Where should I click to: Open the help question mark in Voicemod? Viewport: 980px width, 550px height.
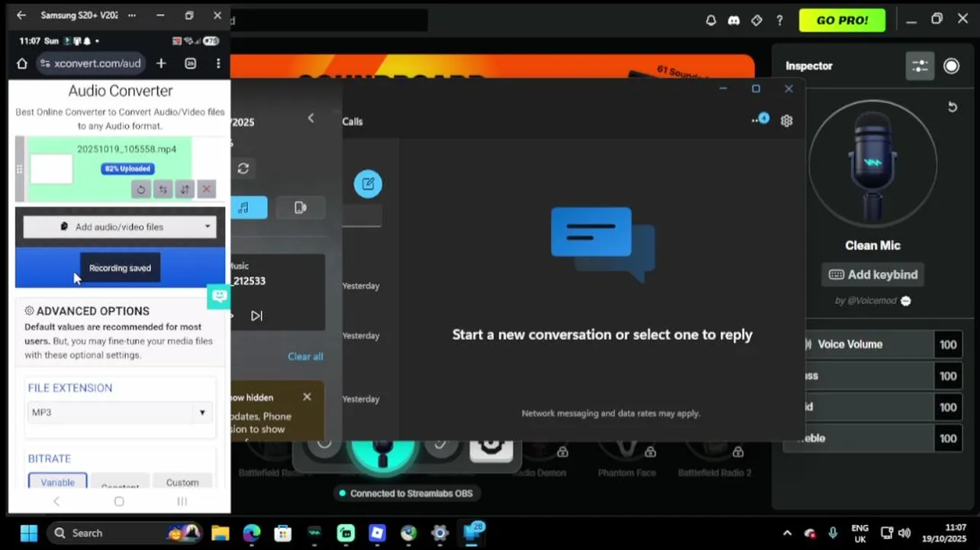tap(779, 21)
